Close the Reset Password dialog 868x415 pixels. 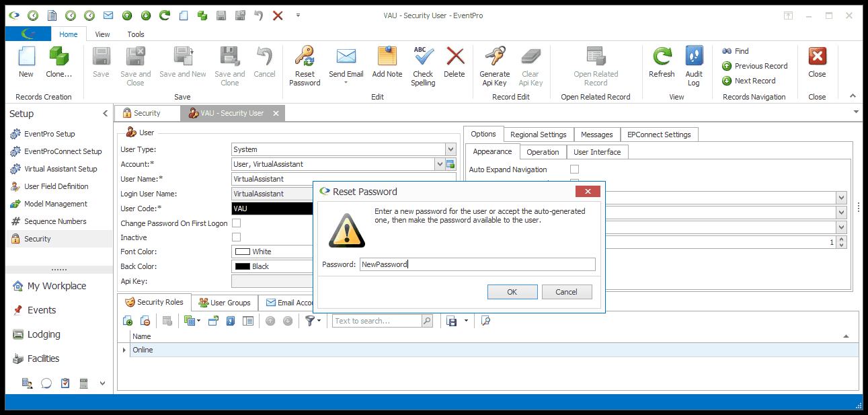(x=588, y=192)
